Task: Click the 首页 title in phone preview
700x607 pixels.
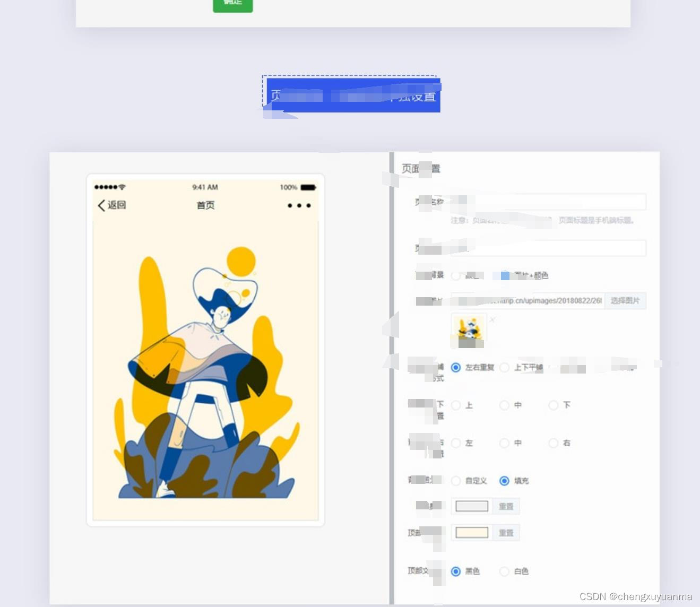Action: 205,205
